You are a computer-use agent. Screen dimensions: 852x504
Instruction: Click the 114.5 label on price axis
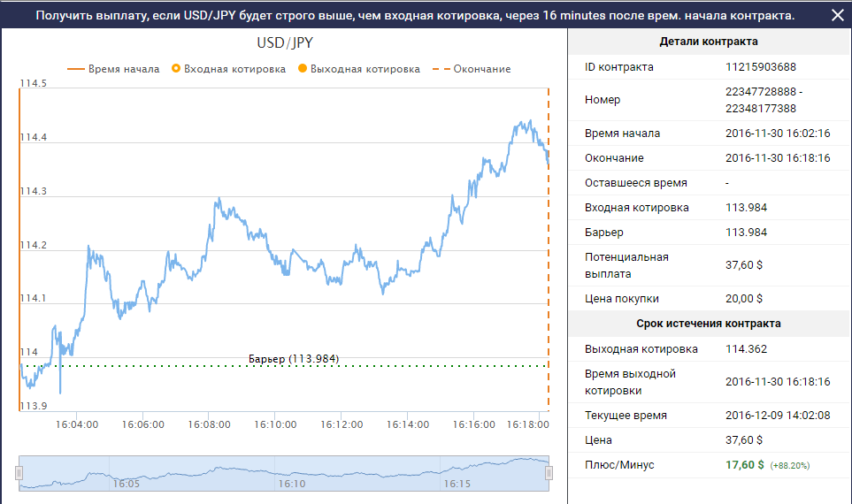(33, 83)
